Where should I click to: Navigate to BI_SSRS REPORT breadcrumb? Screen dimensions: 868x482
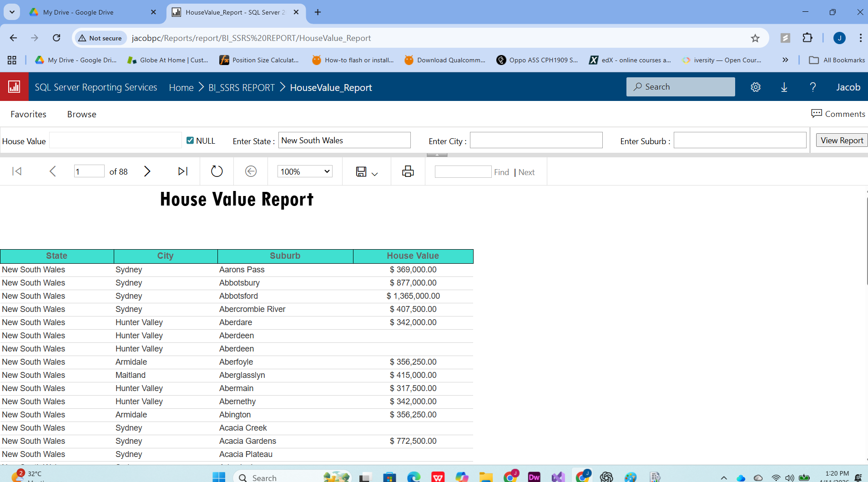[242, 87]
